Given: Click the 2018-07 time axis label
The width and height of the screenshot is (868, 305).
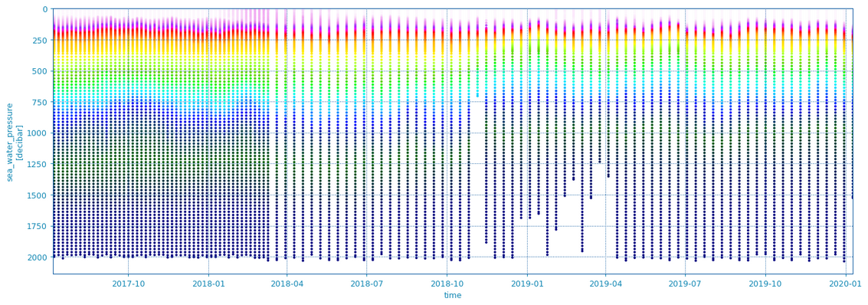Looking at the screenshot, I should coord(366,284).
